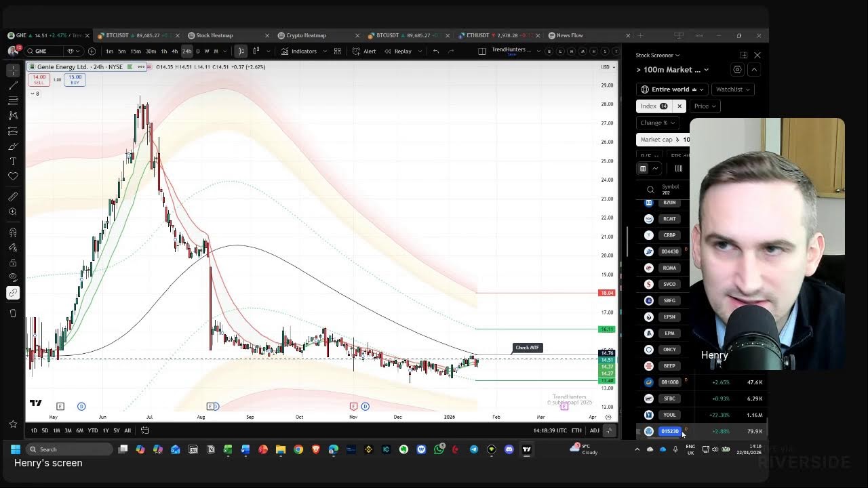Select the Text tool

coord(13,161)
